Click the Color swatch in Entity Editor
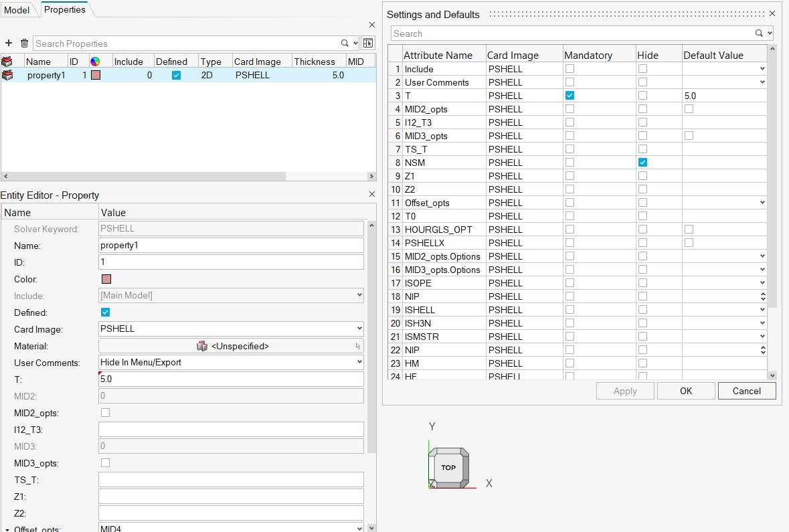The height and width of the screenshot is (532, 789). coord(106,279)
